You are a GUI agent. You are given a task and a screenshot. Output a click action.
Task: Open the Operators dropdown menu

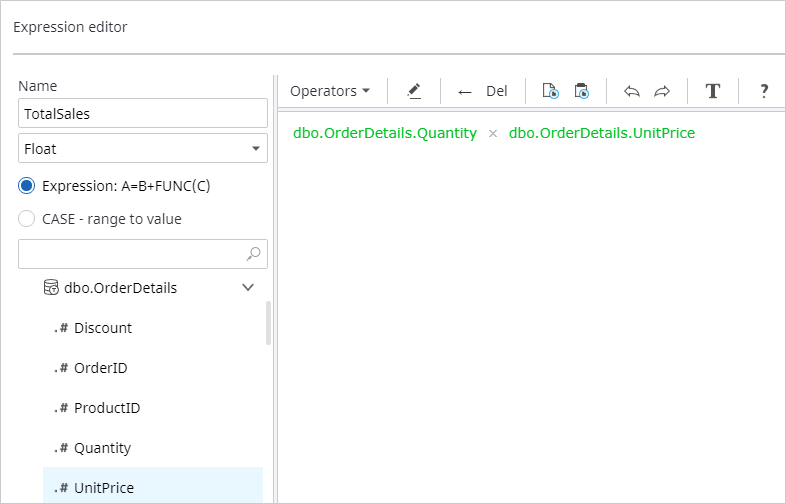(329, 91)
